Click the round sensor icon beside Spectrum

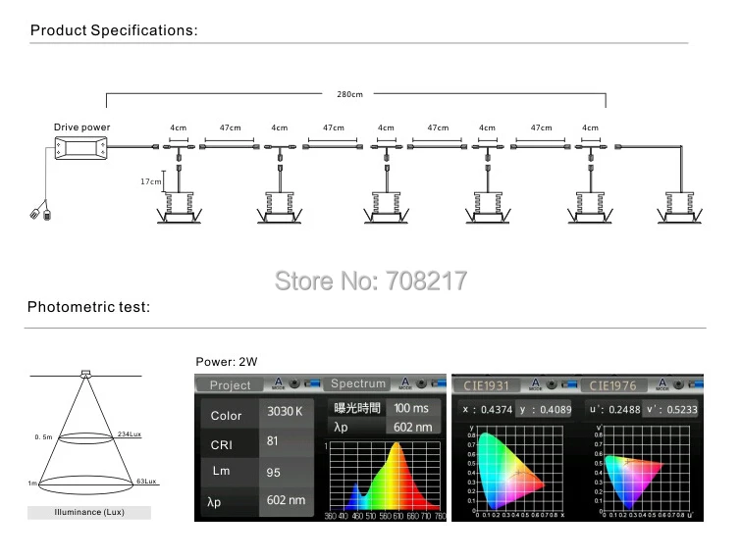421,383
